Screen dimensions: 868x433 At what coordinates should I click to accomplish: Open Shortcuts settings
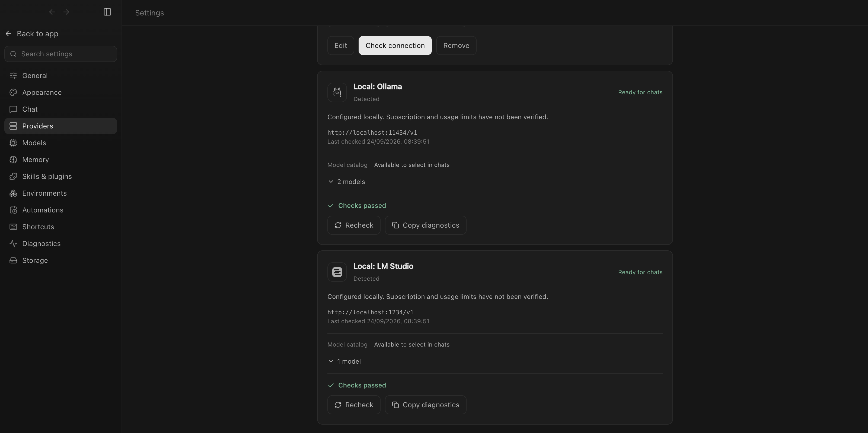pos(61,227)
